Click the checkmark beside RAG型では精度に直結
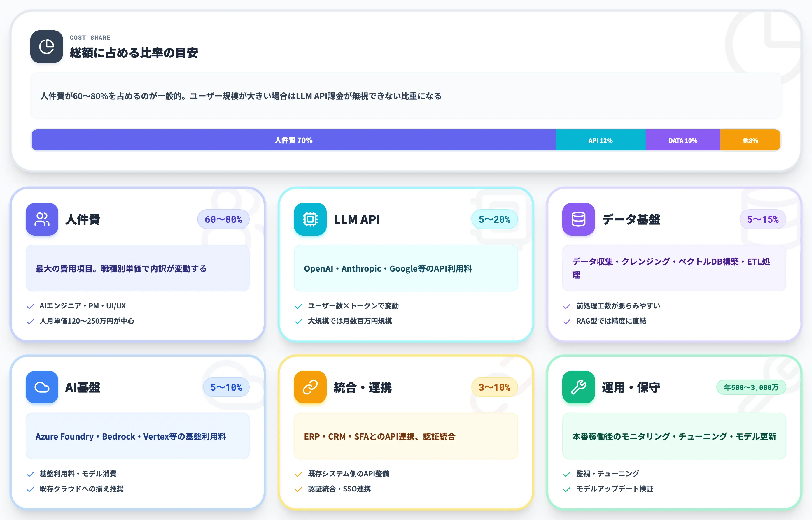This screenshot has height=520, width=812. click(567, 322)
